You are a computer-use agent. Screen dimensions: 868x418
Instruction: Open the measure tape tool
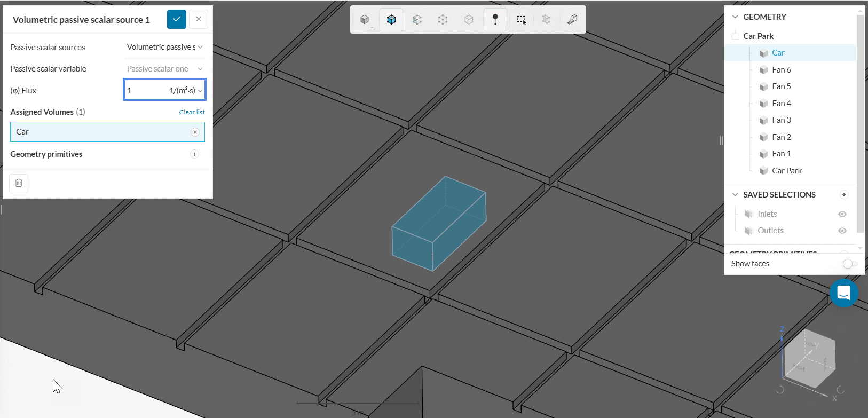pyautogui.click(x=572, y=20)
